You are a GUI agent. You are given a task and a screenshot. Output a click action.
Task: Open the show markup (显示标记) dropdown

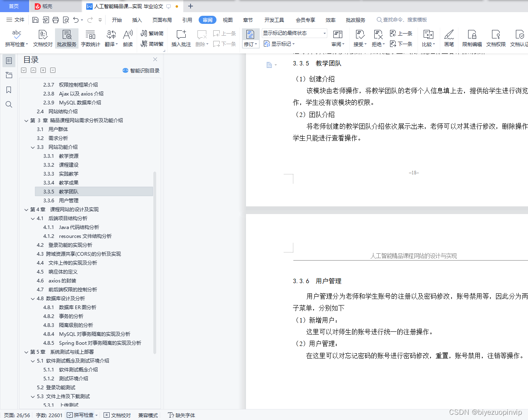pos(279,44)
